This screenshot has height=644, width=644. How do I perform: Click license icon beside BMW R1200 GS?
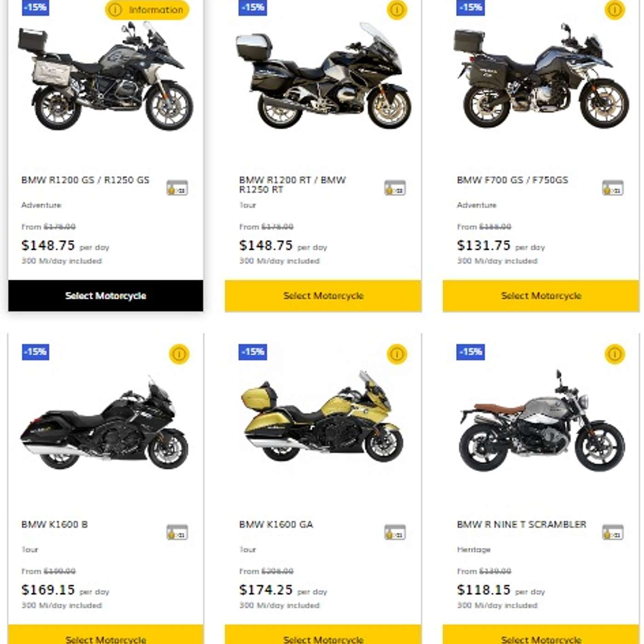(177, 188)
